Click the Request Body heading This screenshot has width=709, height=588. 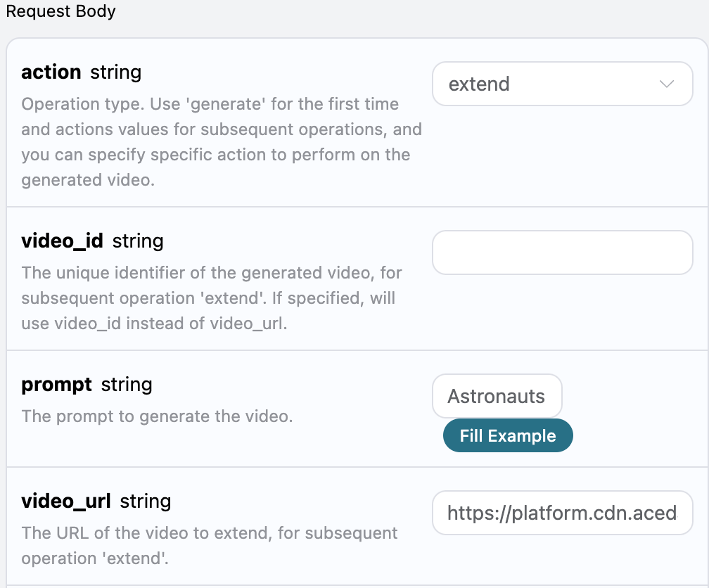pos(60,11)
